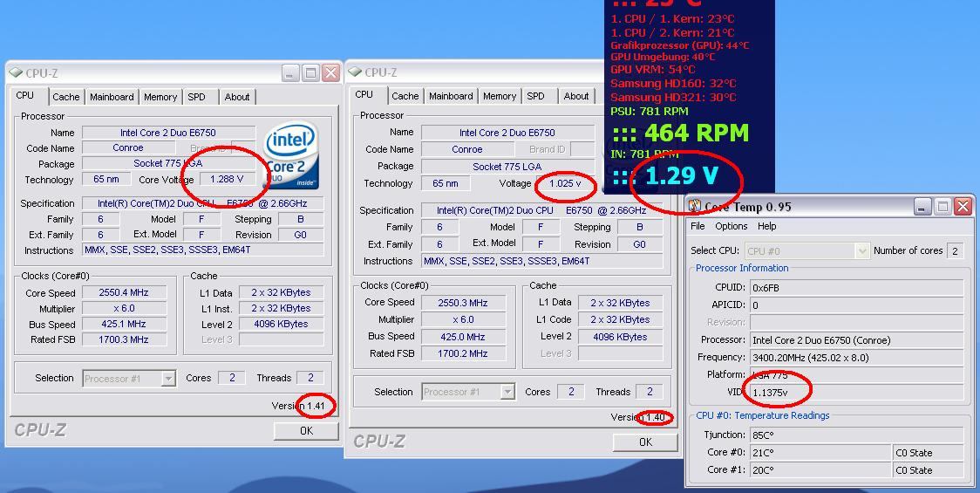Image resolution: width=980 pixels, height=493 pixels.
Task: Click Instructions field in left CPU-Z window
Action: pyautogui.click(x=203, y=250)
